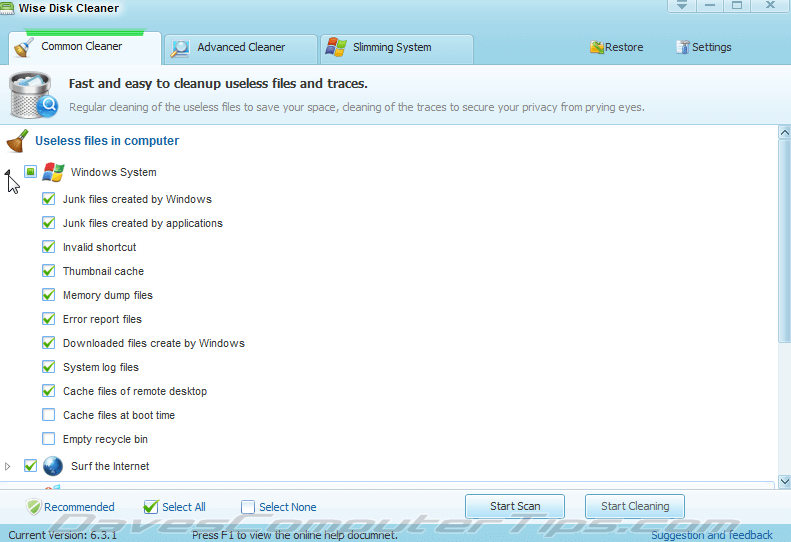This screenshot has height=542, width=791.
Task: Click the Invalid shortcut label
Action: [99, 247]
